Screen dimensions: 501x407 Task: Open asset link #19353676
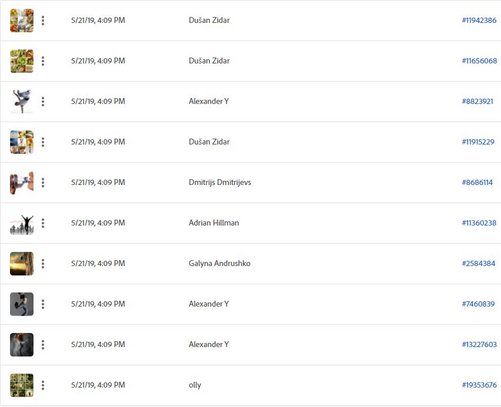click(x=479, y=385)
